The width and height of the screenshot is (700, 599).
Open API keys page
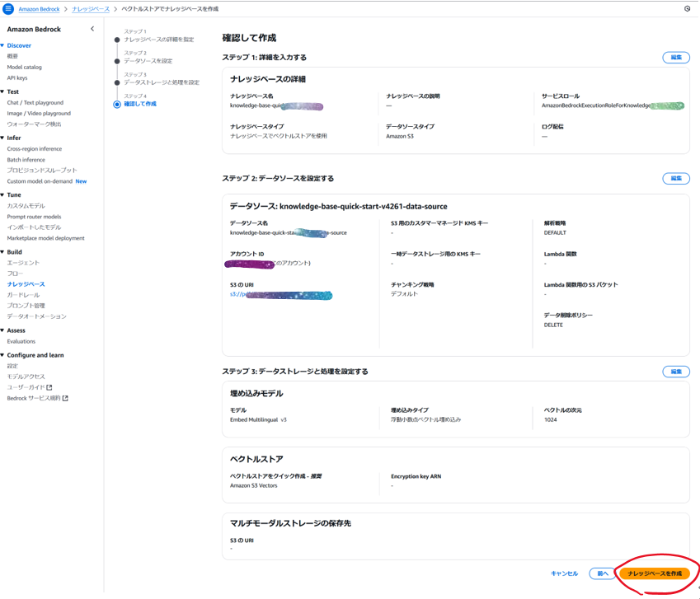17,77
